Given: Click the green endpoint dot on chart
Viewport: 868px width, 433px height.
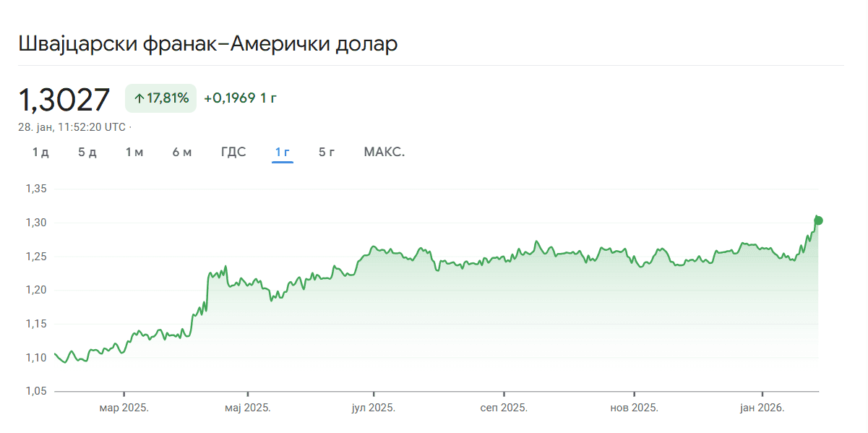Looking at the screenshot, I should pyautogui.click(x=818, y=220).
